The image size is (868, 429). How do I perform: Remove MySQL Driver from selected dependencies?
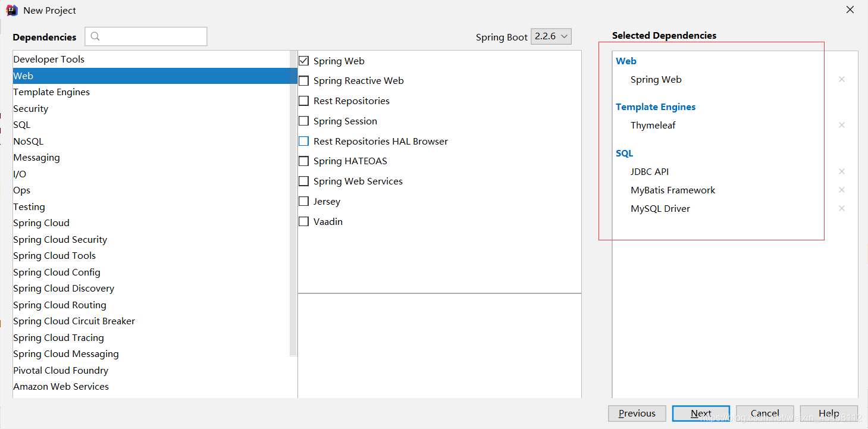pos(841,208)
